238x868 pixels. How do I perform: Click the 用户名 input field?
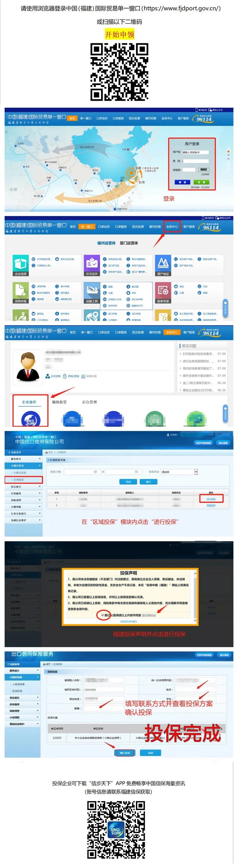(x=195, y=152)
